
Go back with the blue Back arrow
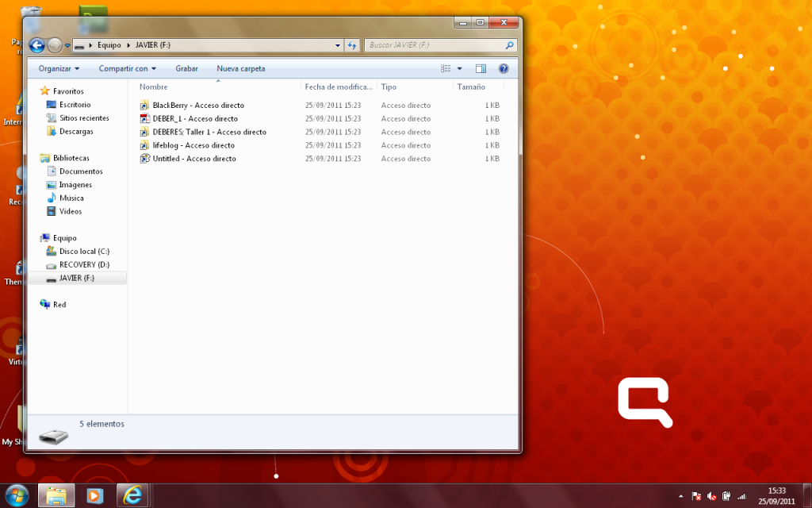click(x=36, y=45)
